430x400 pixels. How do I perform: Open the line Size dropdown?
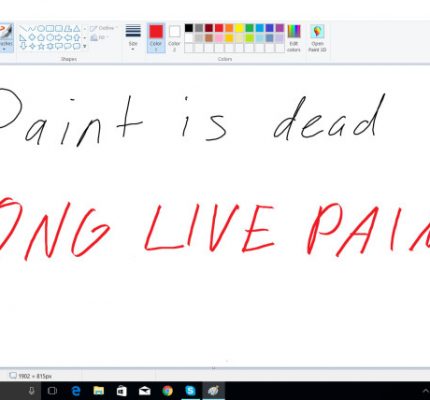(133, 38)
